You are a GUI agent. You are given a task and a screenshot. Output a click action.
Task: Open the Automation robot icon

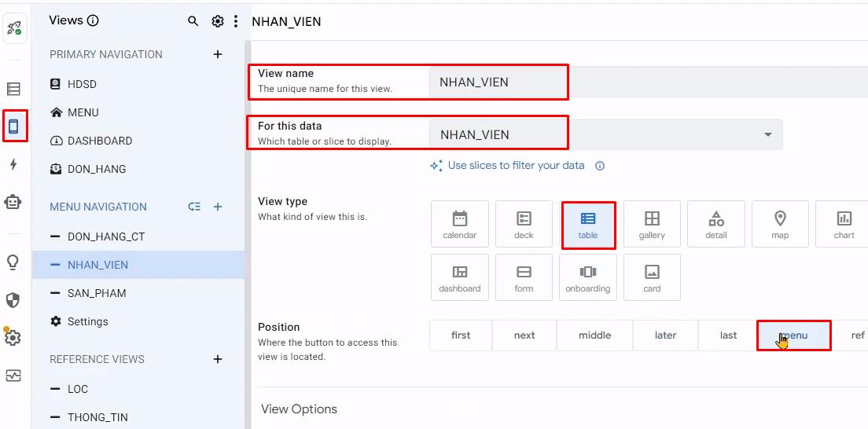tap(13, 202)
